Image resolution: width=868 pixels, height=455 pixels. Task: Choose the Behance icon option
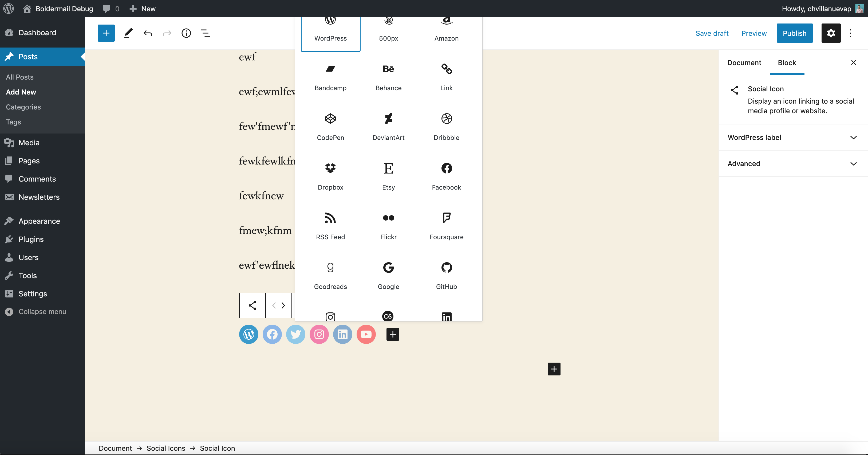click(x=388, y=77)
